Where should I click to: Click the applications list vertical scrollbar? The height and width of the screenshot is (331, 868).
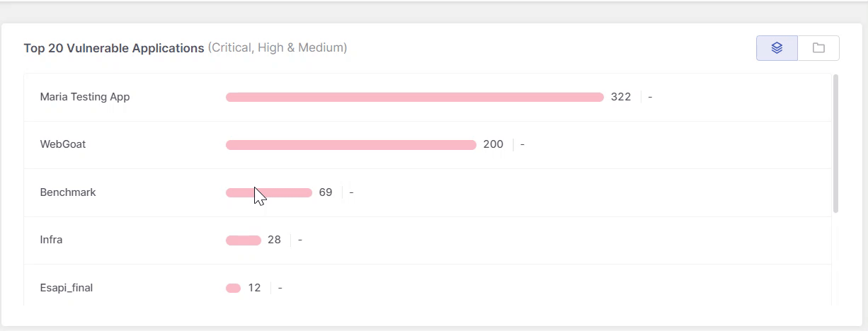click(836, 144)
